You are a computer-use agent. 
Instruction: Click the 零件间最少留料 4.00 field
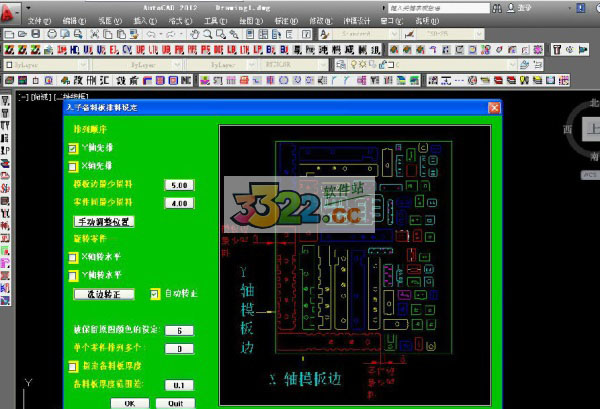click(179, 203)
